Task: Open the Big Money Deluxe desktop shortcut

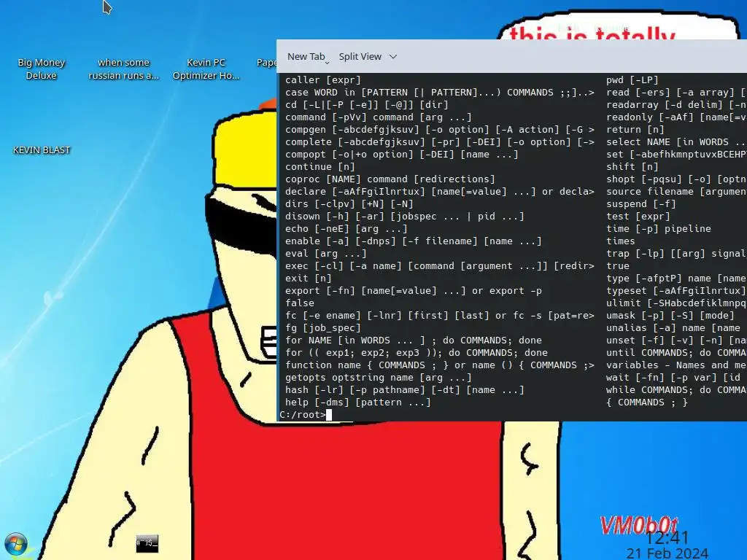Action: click(41, 69)
